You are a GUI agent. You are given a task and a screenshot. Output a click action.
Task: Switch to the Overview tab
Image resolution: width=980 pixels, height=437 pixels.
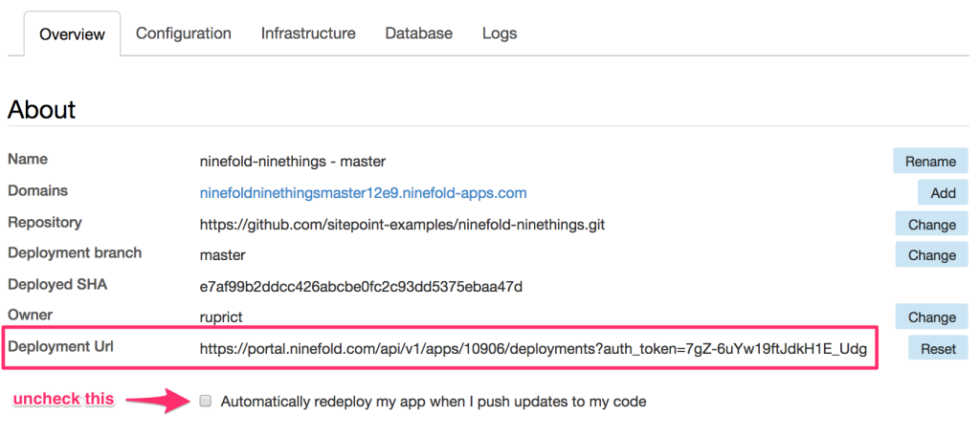[72, 34]
